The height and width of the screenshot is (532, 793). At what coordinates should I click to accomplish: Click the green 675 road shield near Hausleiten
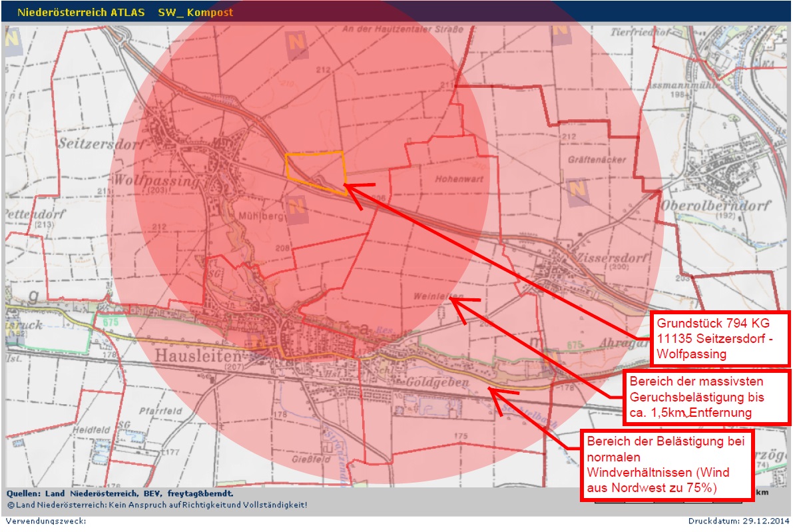111,322
